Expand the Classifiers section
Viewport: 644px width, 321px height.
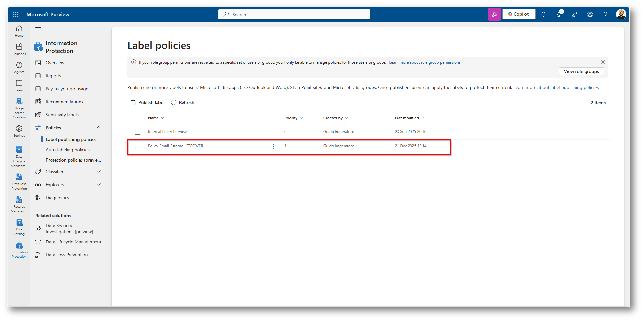(99, 172)
